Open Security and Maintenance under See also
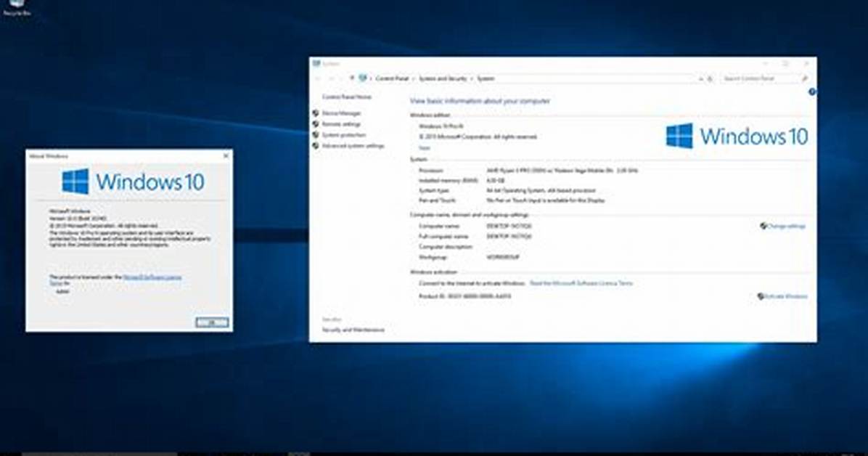The height and width of the screenshot is (456, 868). point(353,330)
